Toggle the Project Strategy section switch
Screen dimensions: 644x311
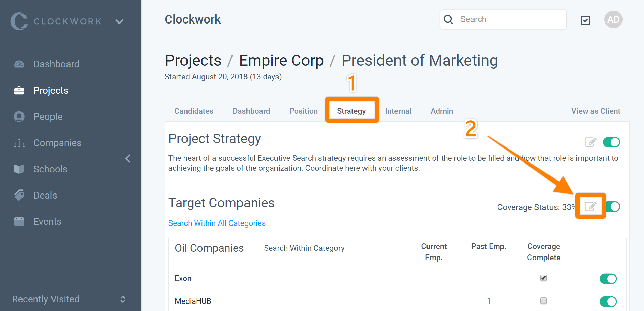point(612,142)
